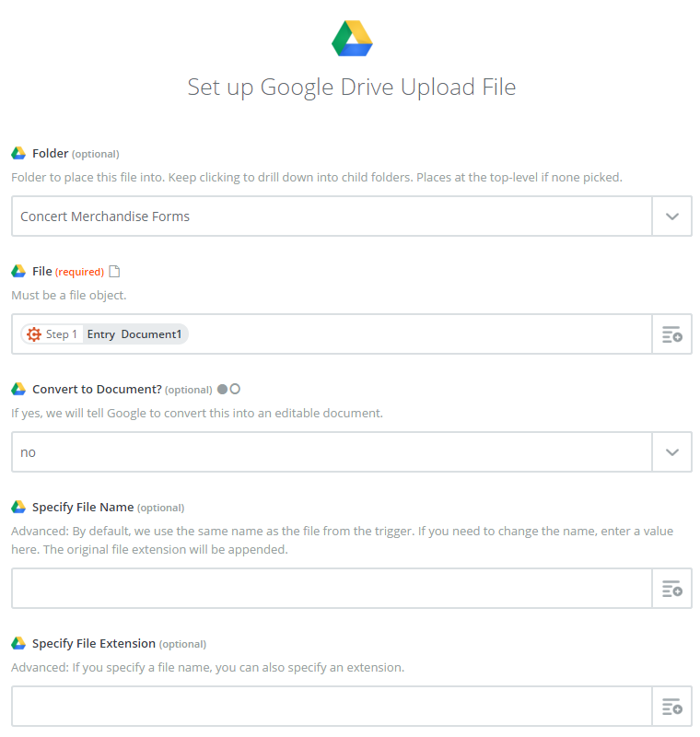Expand the Convert to Document dropdown chevron
This screenshot has width=700, height=737.
[671, 452]
